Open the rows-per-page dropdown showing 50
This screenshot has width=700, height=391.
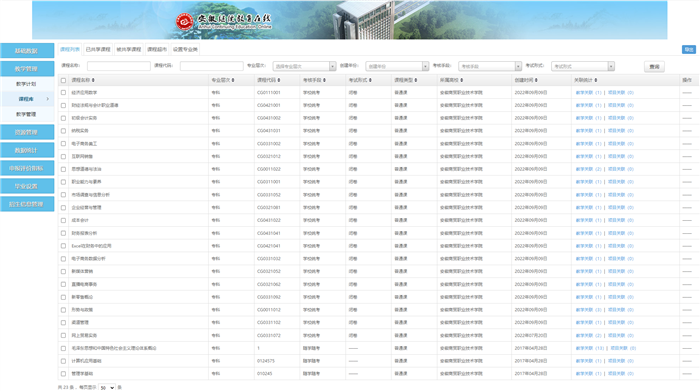[x=107, y=387]
